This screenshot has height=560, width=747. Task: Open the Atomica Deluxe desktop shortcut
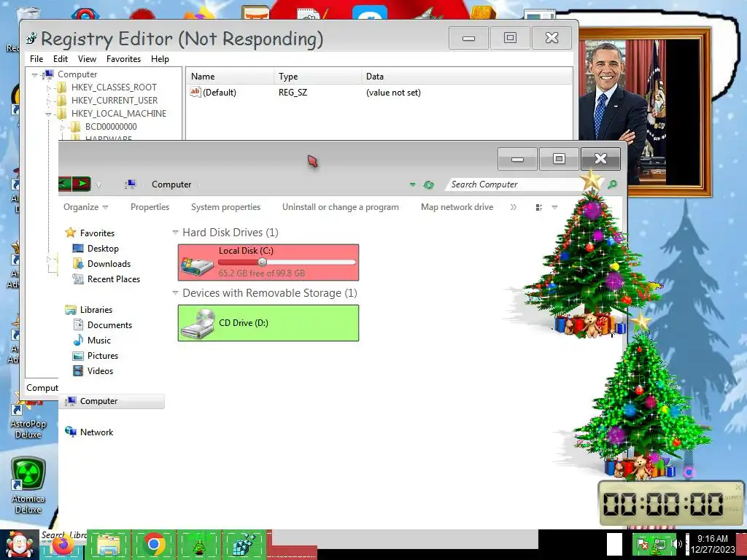point(28,485)
